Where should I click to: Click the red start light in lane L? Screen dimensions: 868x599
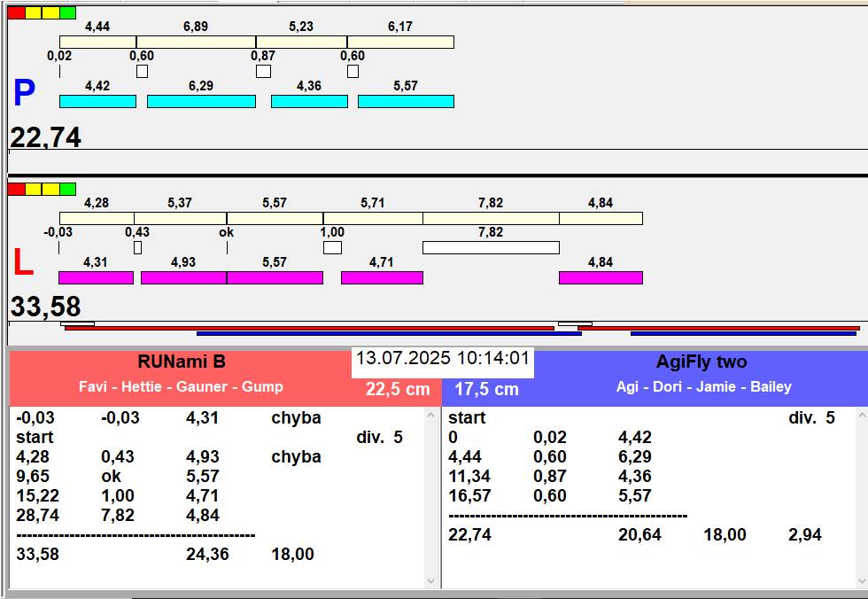point(16,189)
